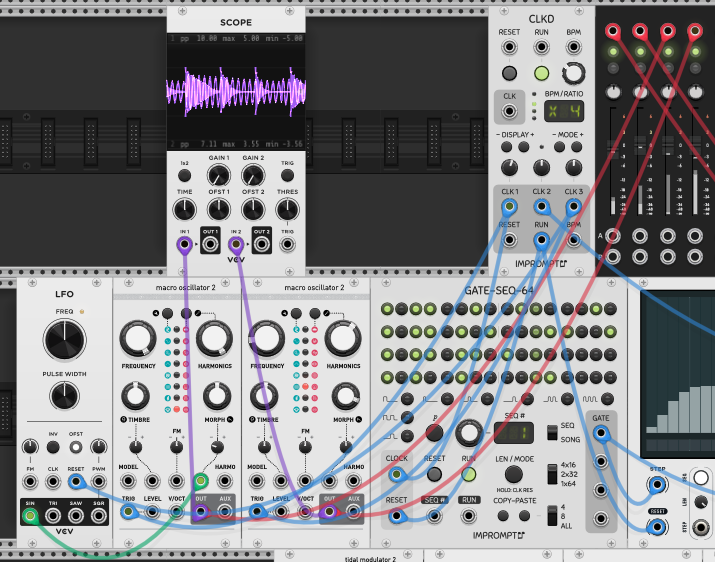Click the CLK 3 output jack on CLKD
715x562 pixels.
pos(573,207)
